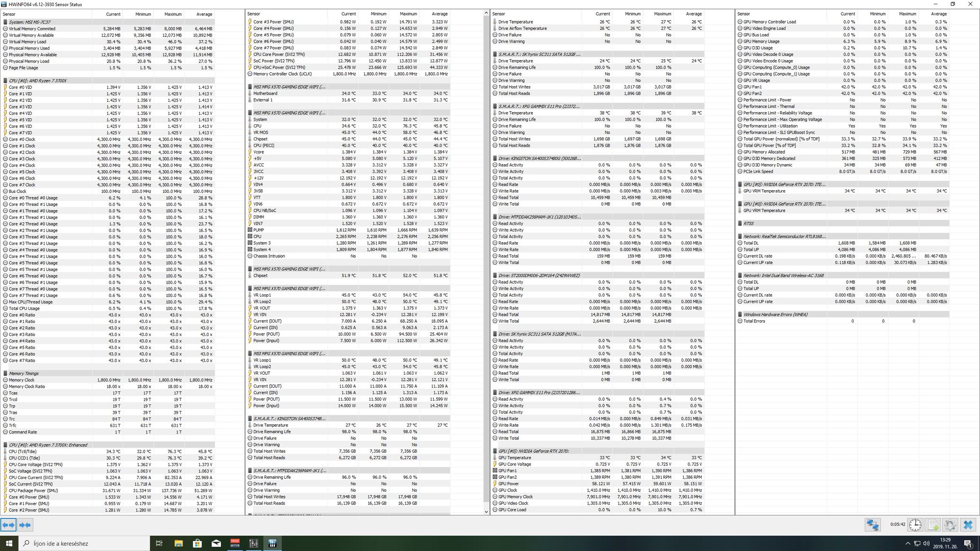The width and height of the screenshot is (980, 551).
Task: Launch File Explorer from the taskbar
Action: point(178,543)
